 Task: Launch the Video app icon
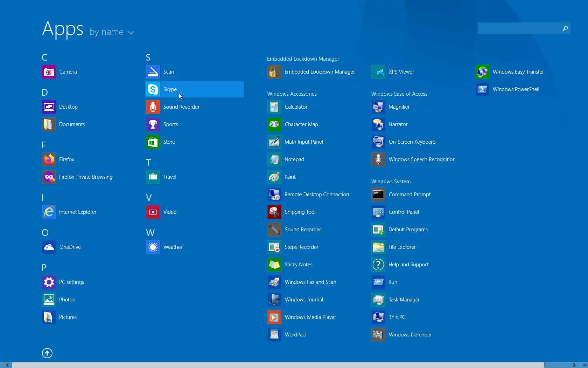[x=153, y=212]
